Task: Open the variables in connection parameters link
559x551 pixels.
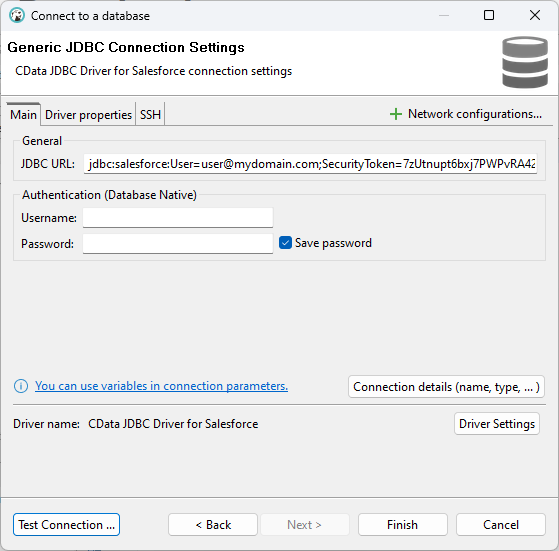Action: [161, 386]
